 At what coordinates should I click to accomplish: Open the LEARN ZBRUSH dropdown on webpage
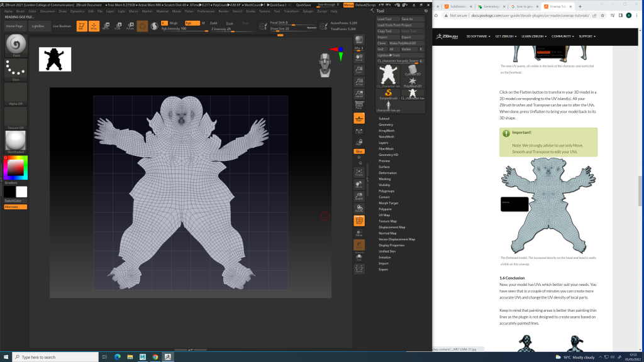point(534,36)
